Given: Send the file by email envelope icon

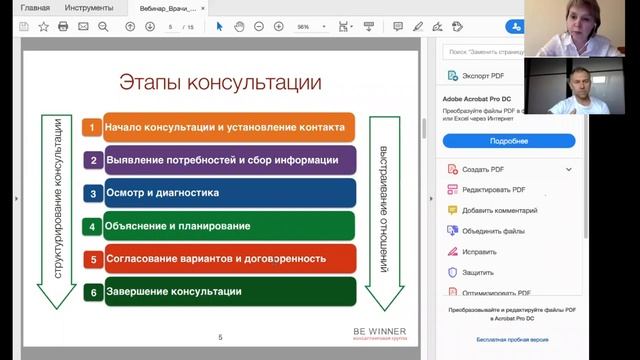Looking at the screenshot, I should (x=83, y=27).
